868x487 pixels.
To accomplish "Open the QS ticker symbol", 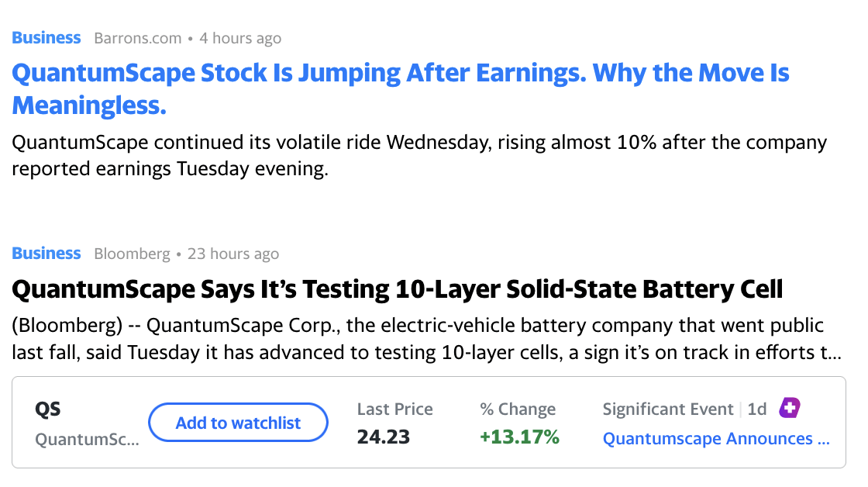I will pyautogui.click(x=47, y=409).
